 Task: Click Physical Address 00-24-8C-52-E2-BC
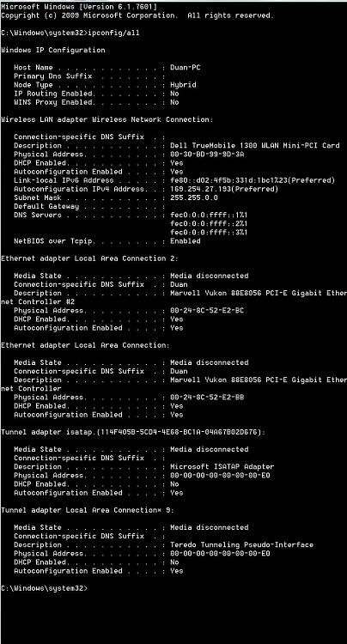[207, 311]
